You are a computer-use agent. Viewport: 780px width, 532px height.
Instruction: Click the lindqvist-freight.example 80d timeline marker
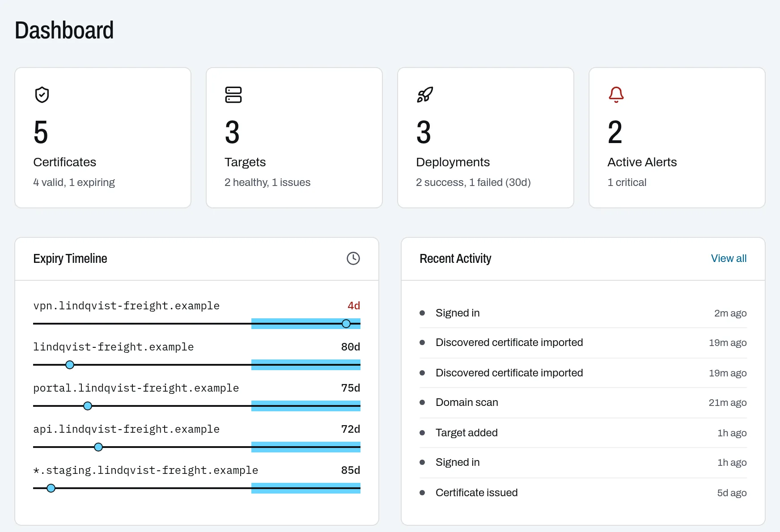[70, 365]
